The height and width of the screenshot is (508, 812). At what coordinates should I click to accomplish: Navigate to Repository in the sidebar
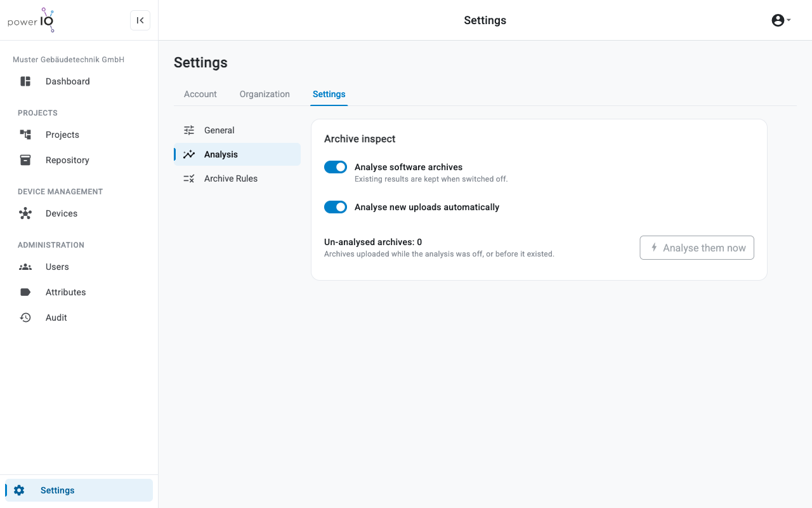(79, 160)
